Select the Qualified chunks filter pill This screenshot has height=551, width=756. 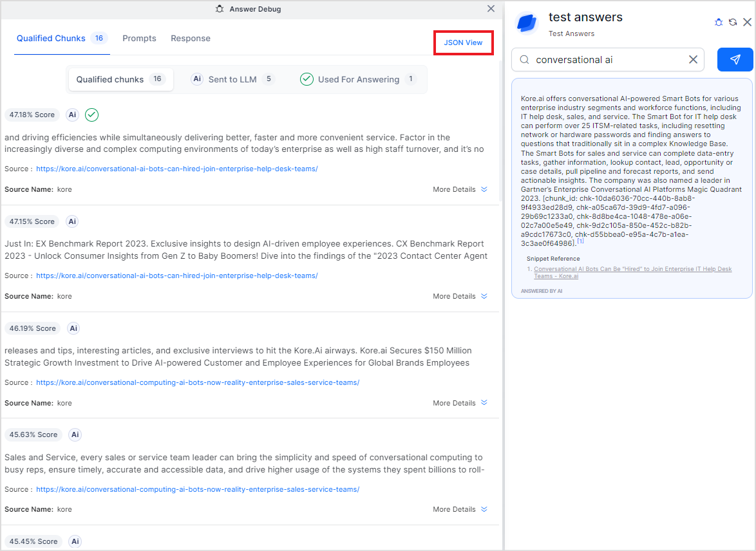[120, 79]
